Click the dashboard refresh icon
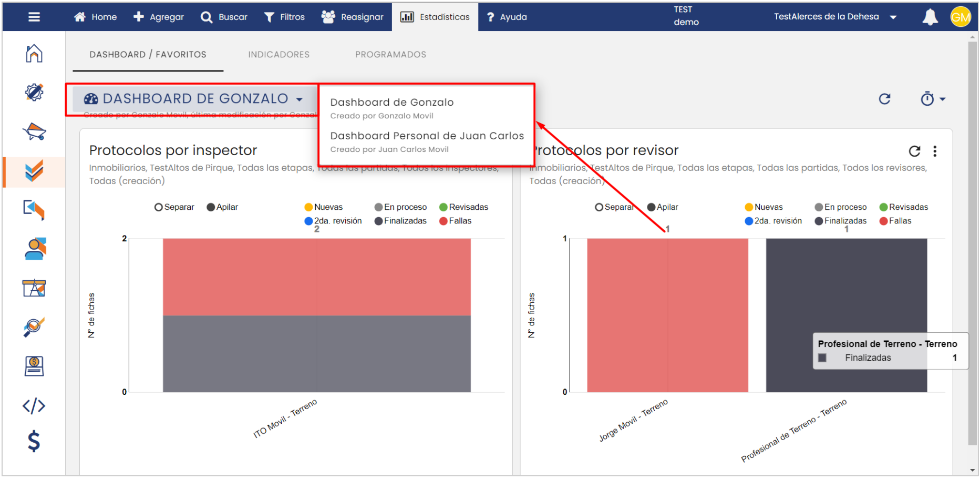 884,99
